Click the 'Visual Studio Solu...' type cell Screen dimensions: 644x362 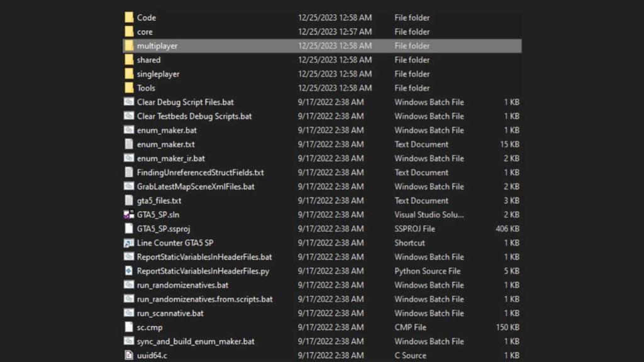(x=429, y=215)
